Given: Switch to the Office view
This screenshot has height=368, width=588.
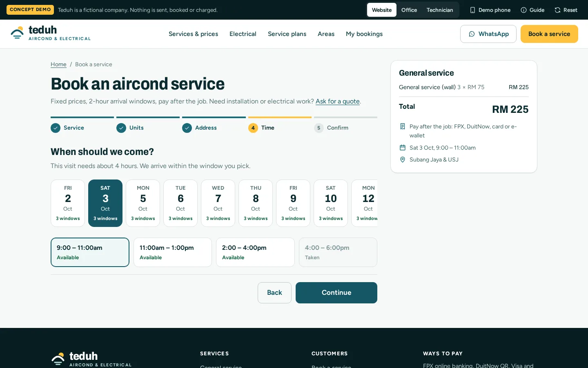Looking at the screenshot, I should click(x=409, y=10).
